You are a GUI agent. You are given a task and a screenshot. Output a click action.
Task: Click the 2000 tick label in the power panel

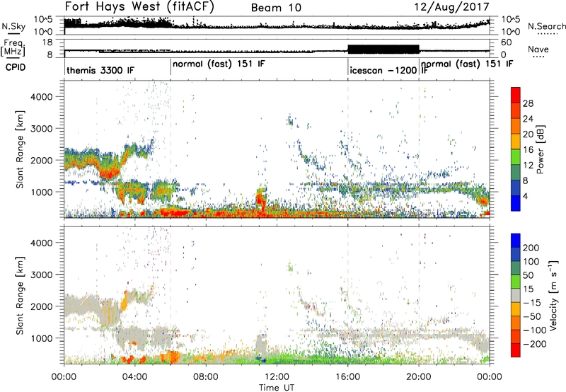point(41,160)
